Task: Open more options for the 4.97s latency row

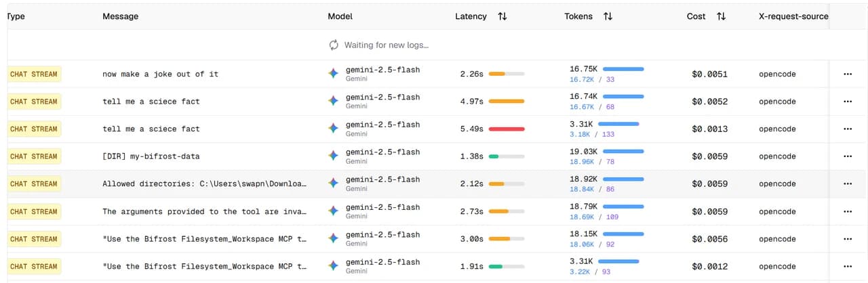Action: point(848,102)
